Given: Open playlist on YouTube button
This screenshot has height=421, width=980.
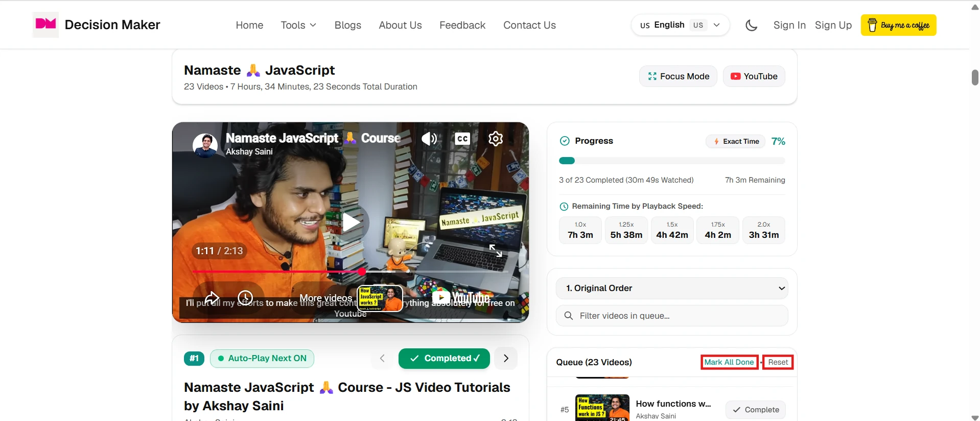Looking at the screenshot, I should click(x=754, y=76).
